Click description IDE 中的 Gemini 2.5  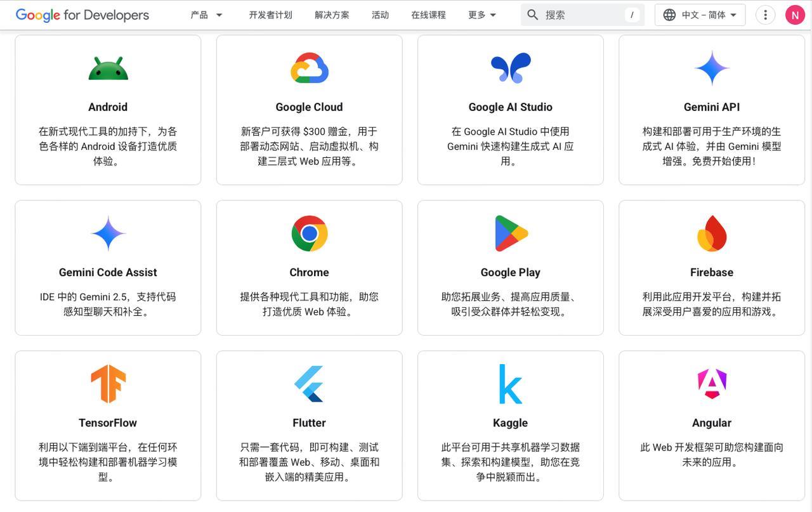coord(108,305)
